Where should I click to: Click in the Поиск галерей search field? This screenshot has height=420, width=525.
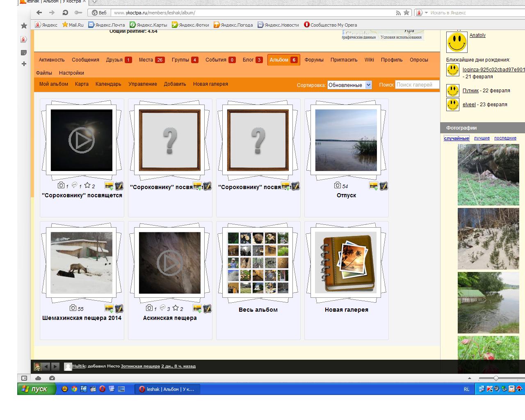(x=417, y=85)
